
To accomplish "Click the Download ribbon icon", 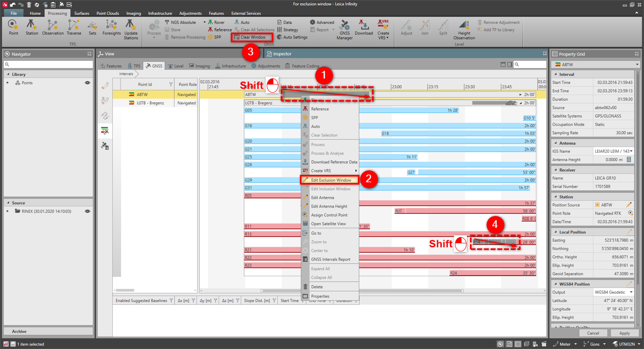I will tap(364, 27).
